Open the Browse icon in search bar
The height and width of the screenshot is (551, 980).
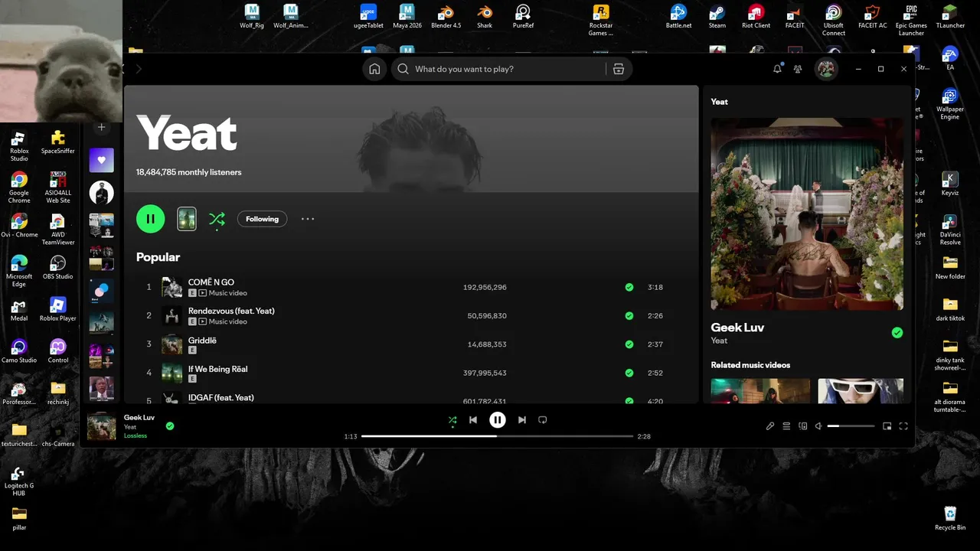(x=619, y=69)
